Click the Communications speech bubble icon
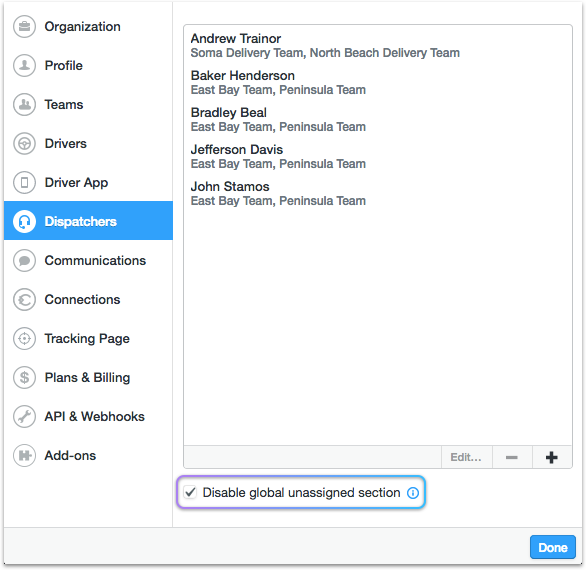This screenshot has height=570, width=586. (x=24, y=261)
